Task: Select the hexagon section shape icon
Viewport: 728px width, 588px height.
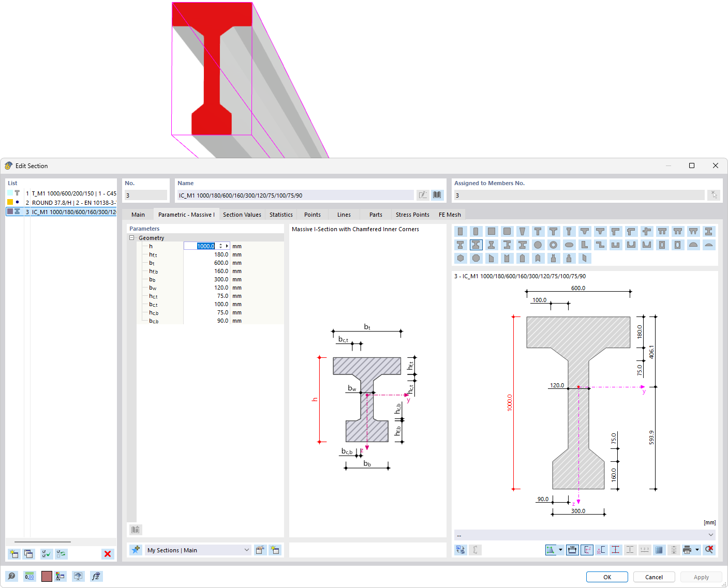Action: 460,258
